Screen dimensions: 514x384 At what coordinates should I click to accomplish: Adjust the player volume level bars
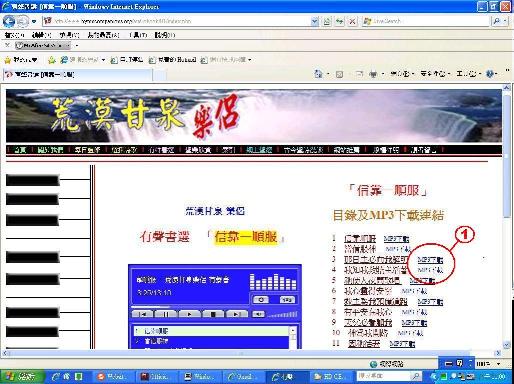[282, 314]
